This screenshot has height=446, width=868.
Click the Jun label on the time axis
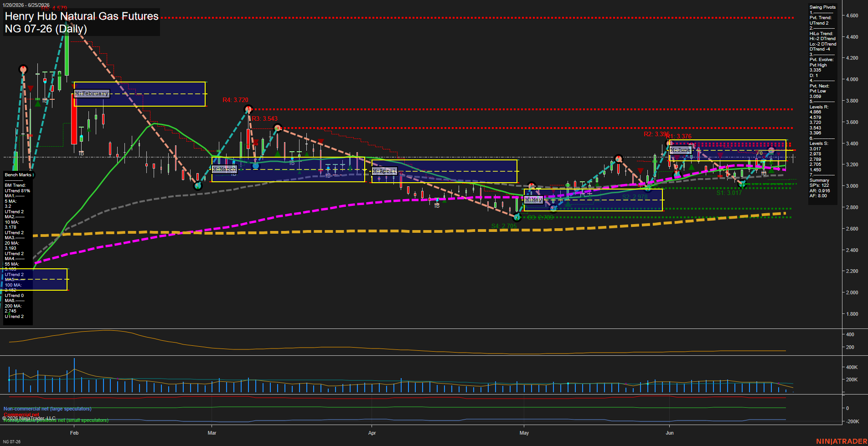[x=670, y=433]
